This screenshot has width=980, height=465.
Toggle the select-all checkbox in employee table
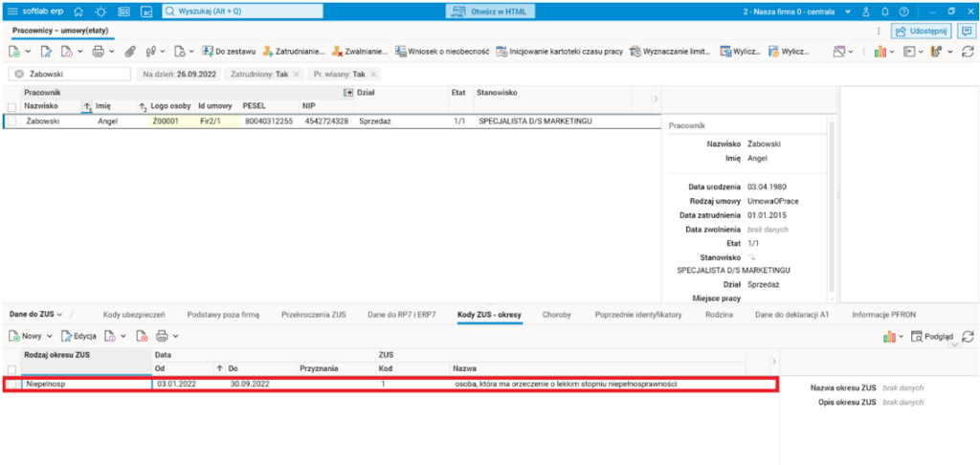pyautogui.click(x=11, y=107)
